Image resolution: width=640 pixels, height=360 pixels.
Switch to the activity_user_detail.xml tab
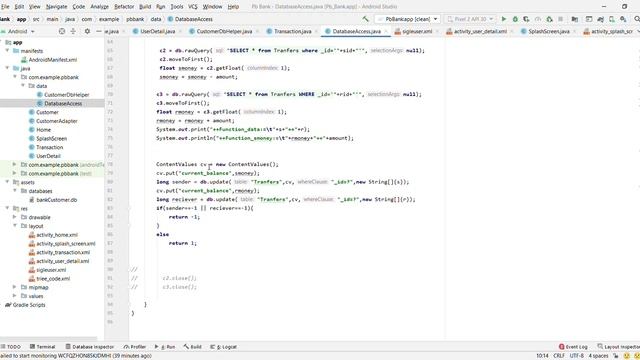(x=480, y=31)
